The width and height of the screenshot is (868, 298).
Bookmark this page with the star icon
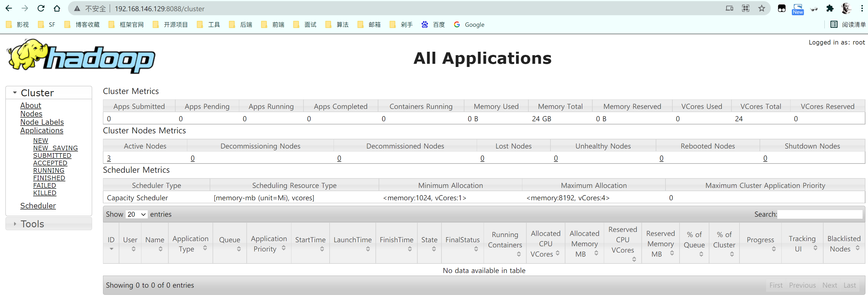(x=761, y=8)
